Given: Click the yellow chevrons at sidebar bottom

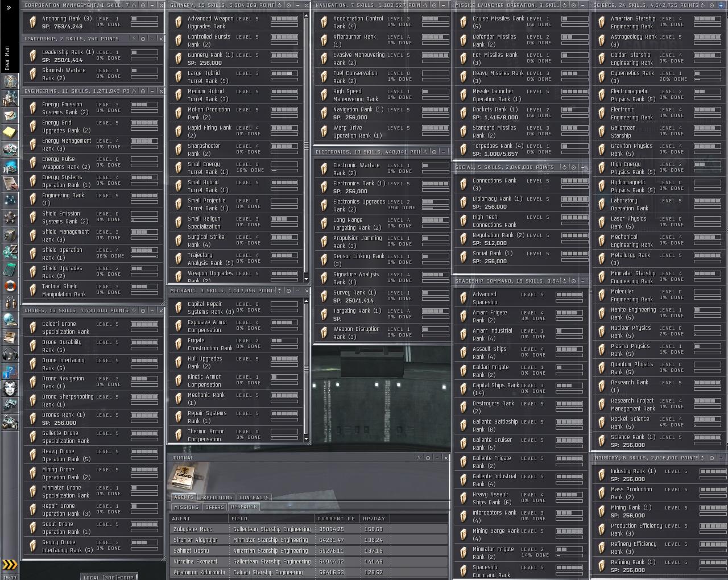Looking at the screenshot, I should (x=10, y=565).
